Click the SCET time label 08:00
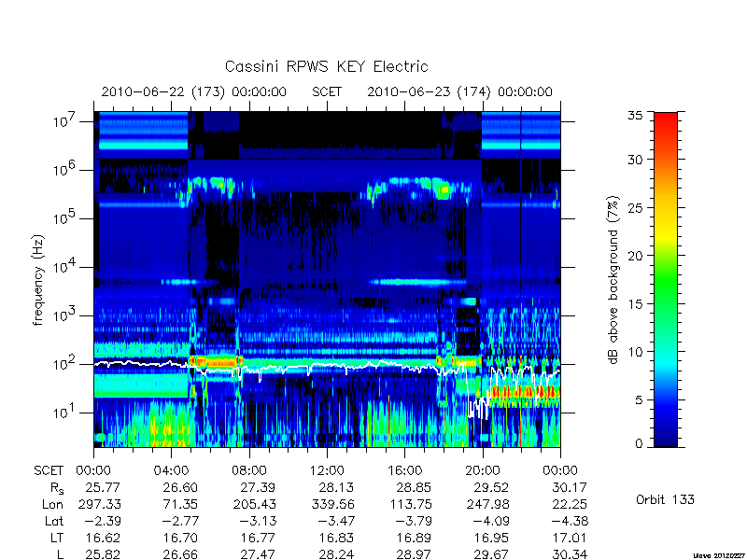747x560 pixels. click(x=249, y=470)
